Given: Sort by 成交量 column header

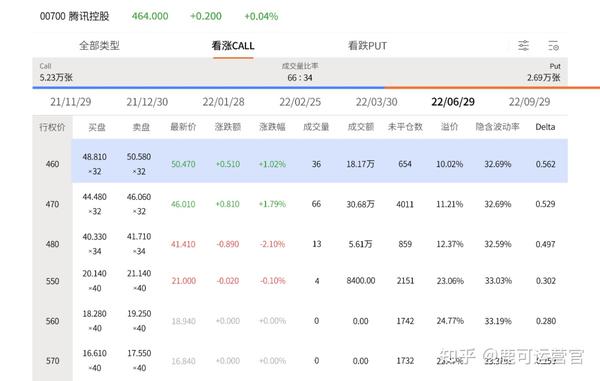Looking at the screenshot, I should tap(316, 127).
